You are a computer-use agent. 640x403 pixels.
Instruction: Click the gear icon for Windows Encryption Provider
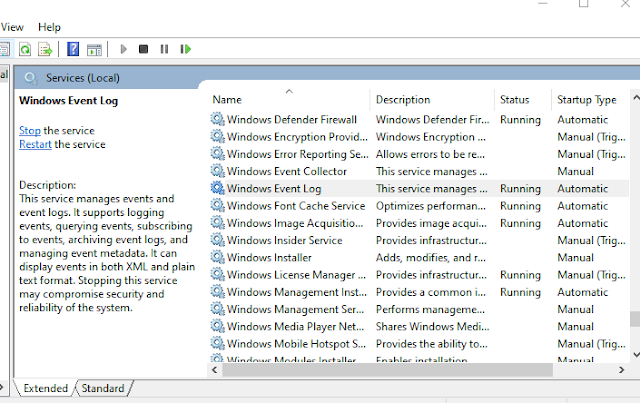[x=218, y=136]
